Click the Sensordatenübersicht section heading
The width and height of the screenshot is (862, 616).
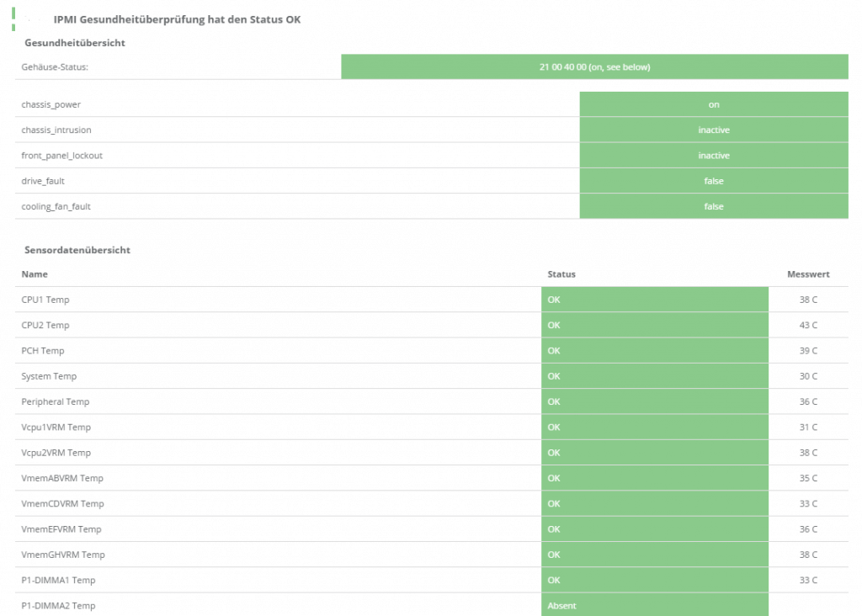(x=76, y=250)
